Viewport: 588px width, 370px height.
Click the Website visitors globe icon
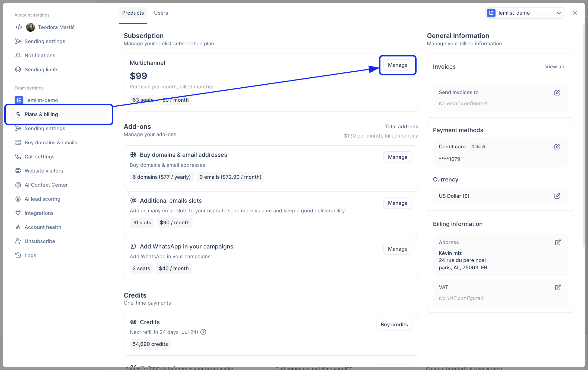pos(18,171)
